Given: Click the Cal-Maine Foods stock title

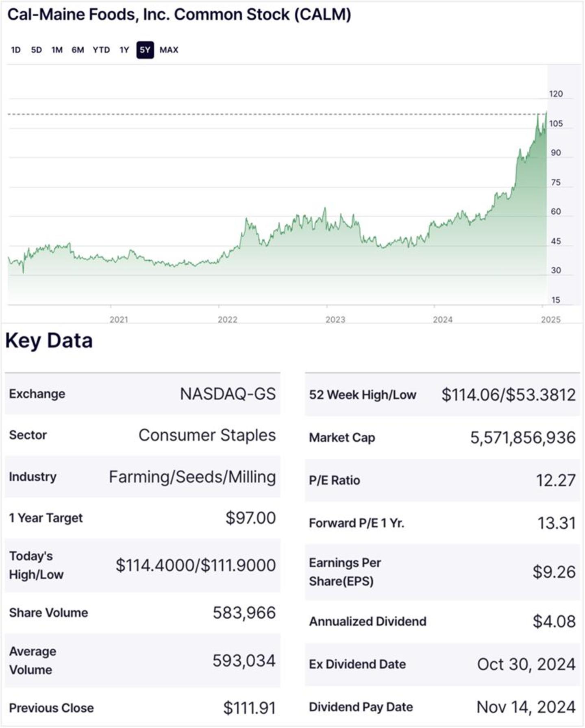Looking at the screenshot, I should 179,15.
